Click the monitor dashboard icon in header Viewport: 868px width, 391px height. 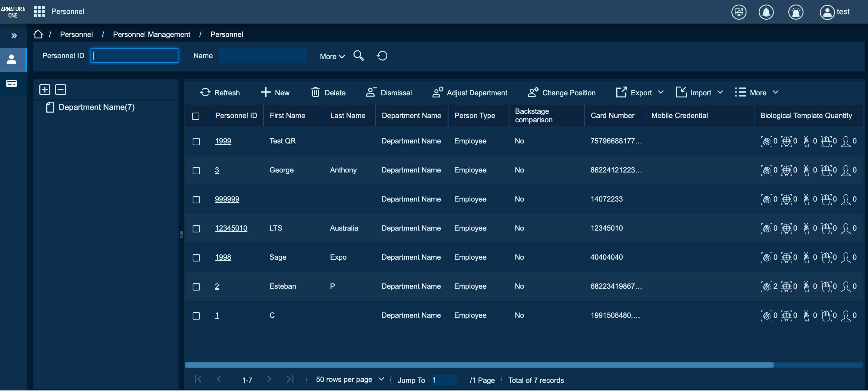738,12
